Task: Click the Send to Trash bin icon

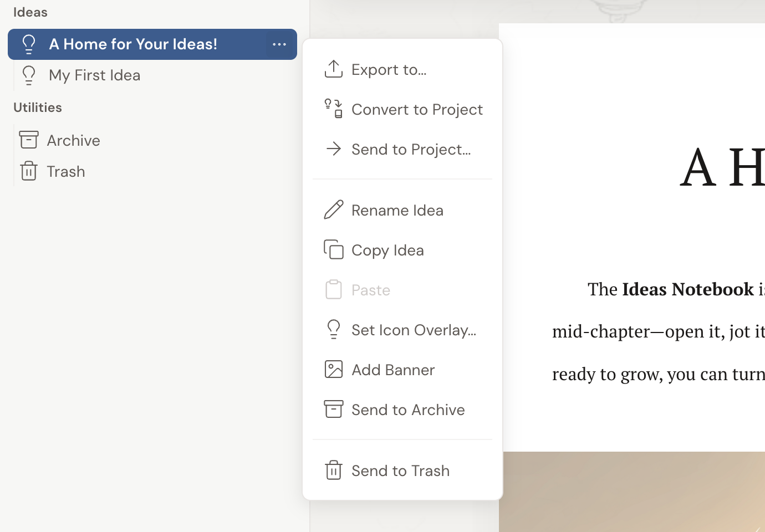Action: [333, 470]
